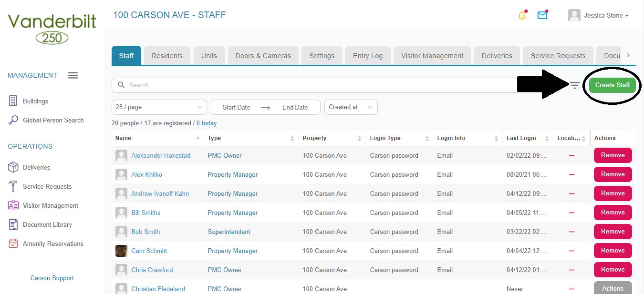Click the Create Staff button
This screenshot has height=294, width=644.
click(613, 85)
